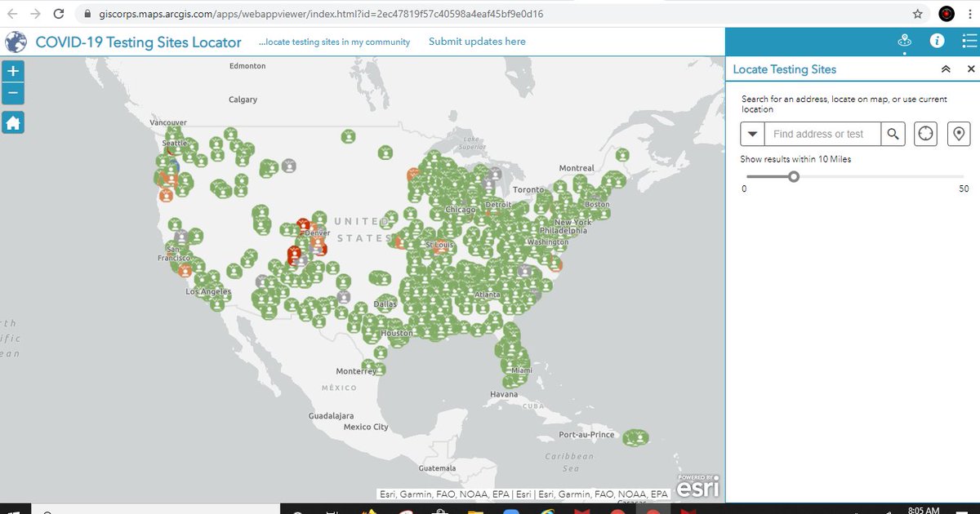The image size is (980, 514).
Task: Click the Seattle label on map
Action: 174,143
